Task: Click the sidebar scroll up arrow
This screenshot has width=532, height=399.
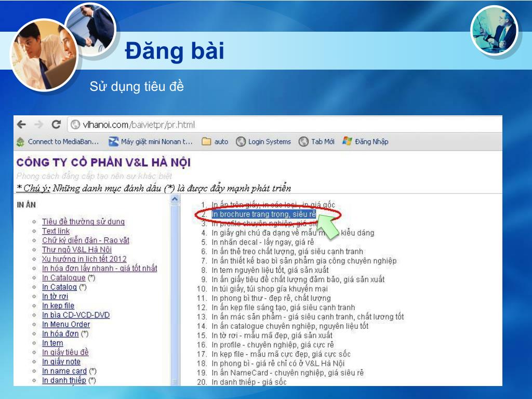Action: [175, 199]
